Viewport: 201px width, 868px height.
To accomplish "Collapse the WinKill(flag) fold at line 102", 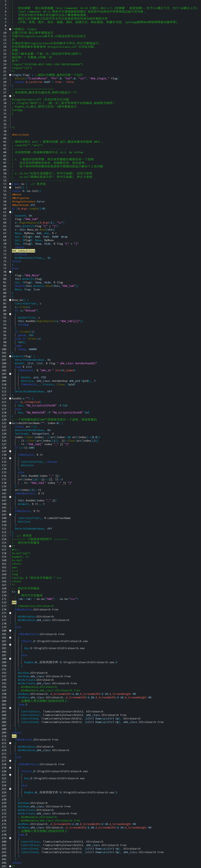I will pos(10,356).
